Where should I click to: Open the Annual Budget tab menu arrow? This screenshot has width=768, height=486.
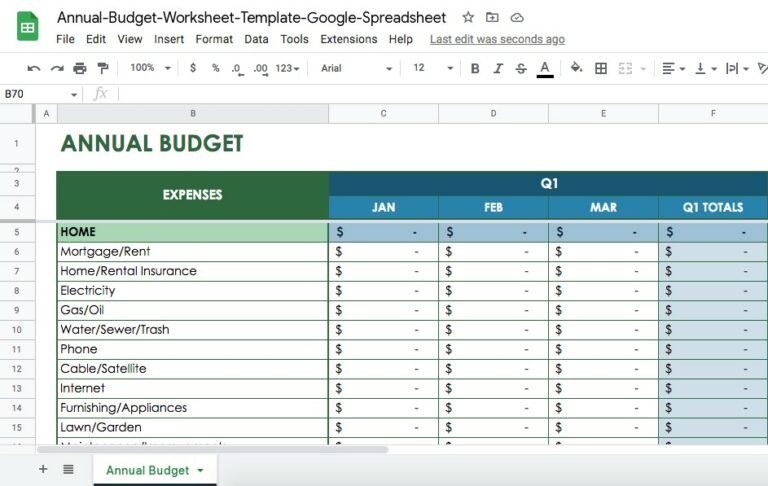[x=200, y=470]
